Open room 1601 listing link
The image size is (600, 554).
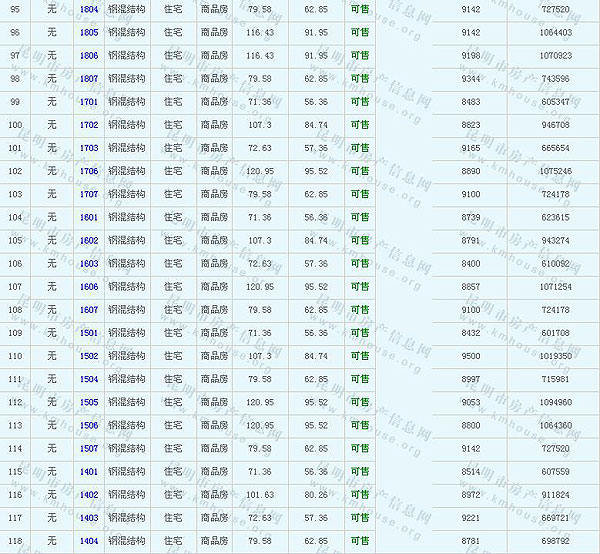[89, 217]
